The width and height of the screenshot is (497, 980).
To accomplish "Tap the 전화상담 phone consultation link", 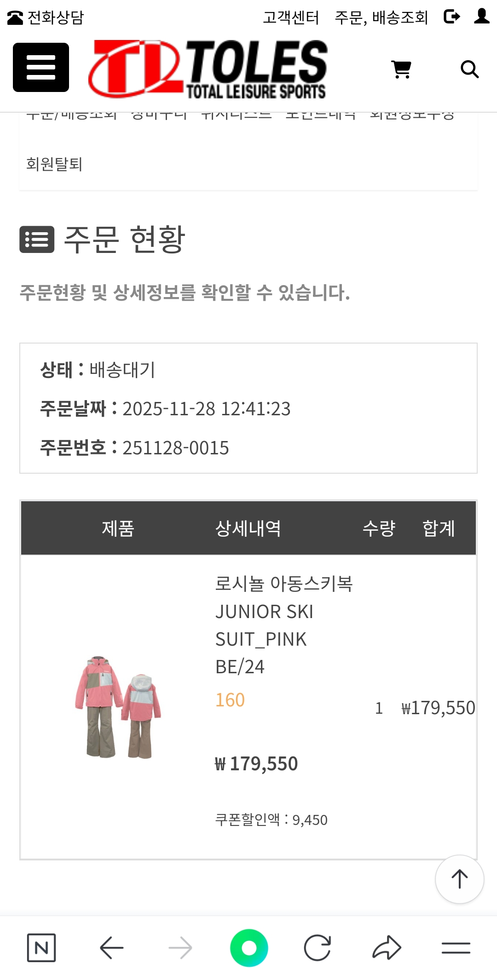I will [46, 17].
